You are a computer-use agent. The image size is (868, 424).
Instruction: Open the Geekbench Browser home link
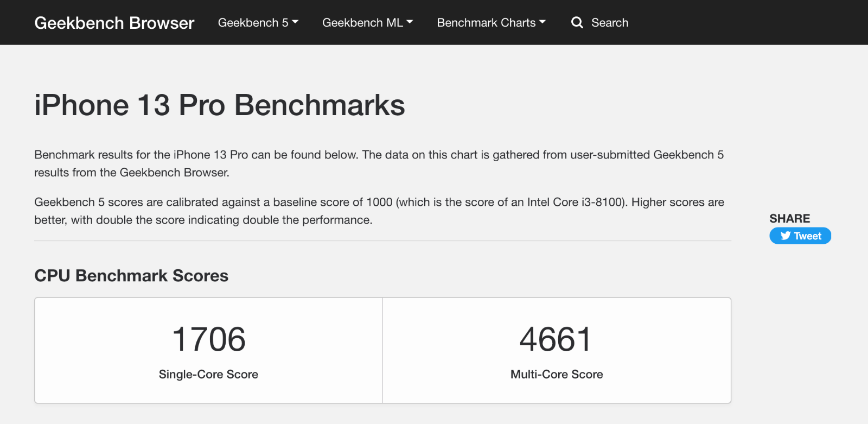coord(114,23)
